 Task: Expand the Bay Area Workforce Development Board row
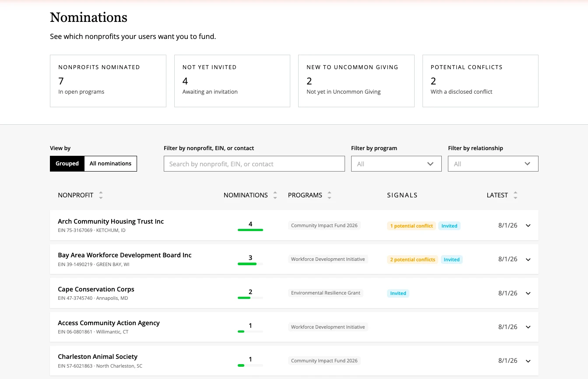point(528,260)
